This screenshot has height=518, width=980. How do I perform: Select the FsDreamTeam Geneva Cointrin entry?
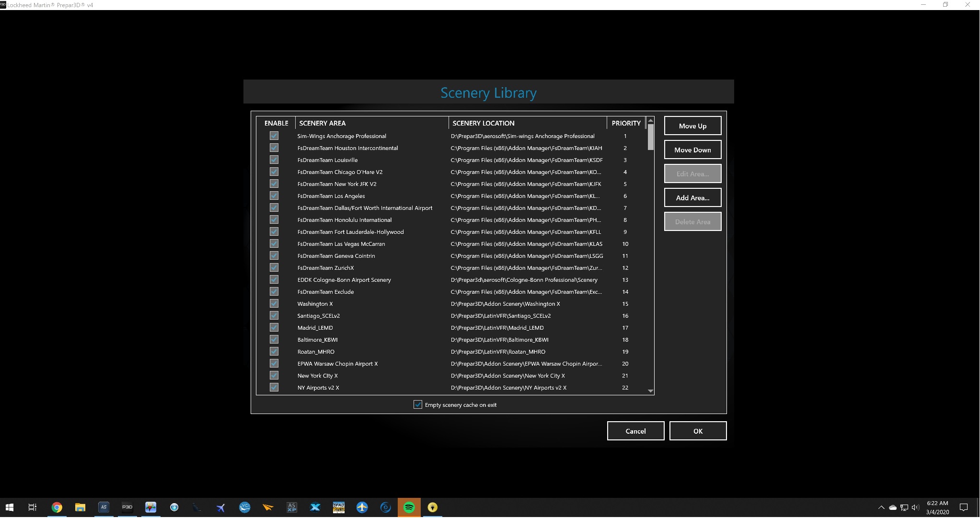(451, 256)
